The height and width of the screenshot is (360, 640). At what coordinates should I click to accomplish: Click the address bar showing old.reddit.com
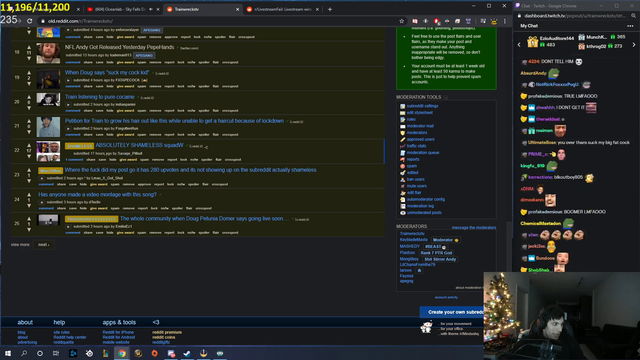[x=220, y=21]
